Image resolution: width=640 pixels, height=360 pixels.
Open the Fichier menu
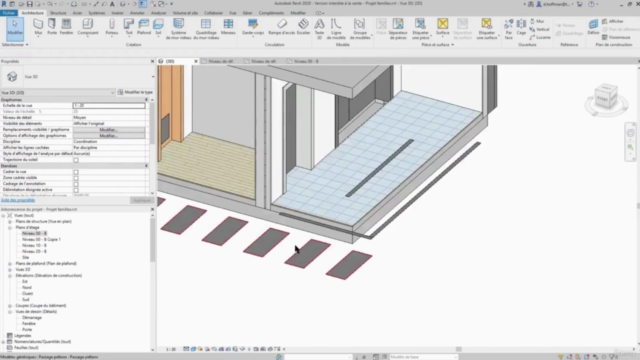[x=9, y=13]
